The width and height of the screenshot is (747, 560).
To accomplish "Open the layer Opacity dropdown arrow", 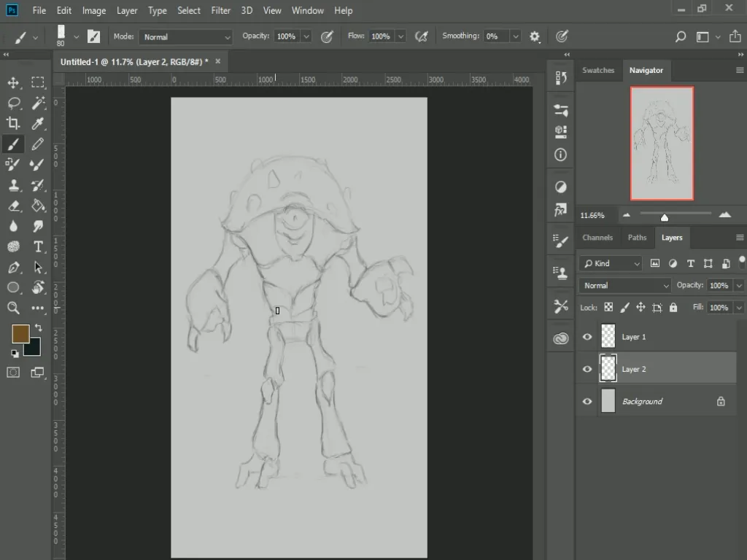I will click(738, 285).
